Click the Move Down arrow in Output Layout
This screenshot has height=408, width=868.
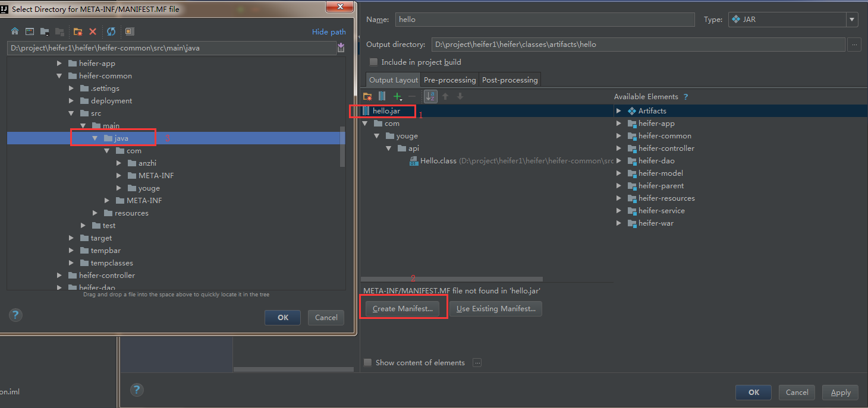[460, 96]
